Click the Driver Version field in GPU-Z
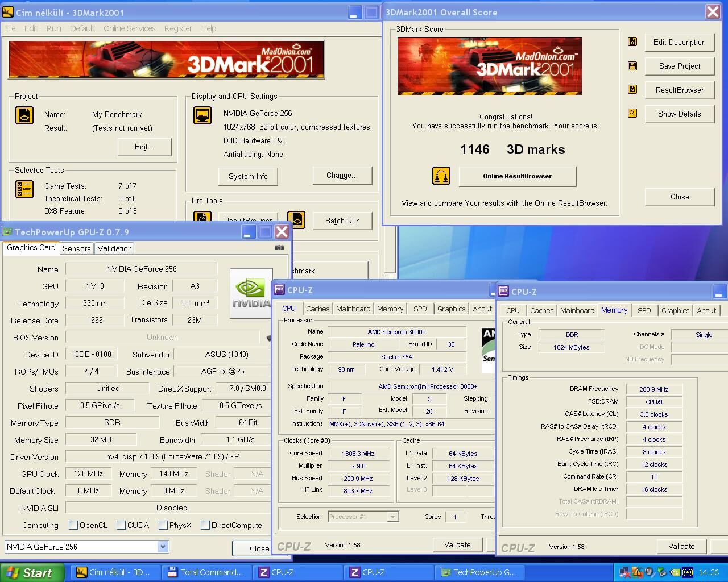This screenshot has width=728, height=582. point(168,456)
